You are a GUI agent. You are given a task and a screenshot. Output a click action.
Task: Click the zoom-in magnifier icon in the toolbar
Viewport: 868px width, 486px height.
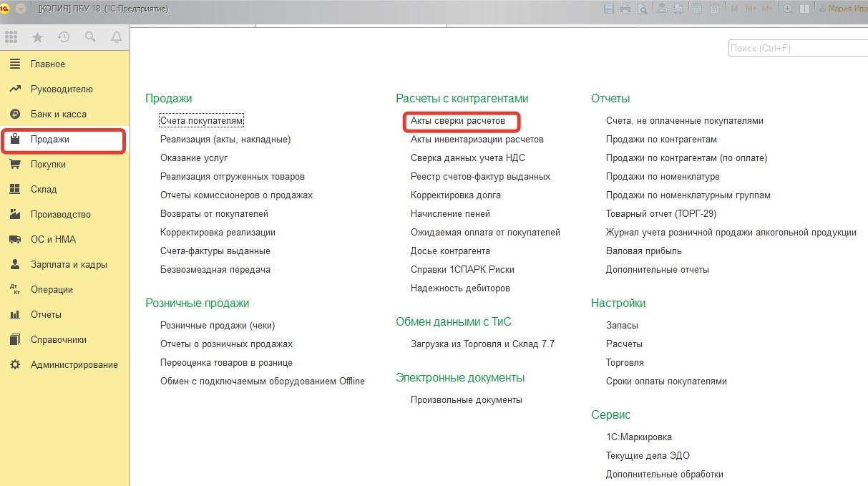click(x=788, y=9)
